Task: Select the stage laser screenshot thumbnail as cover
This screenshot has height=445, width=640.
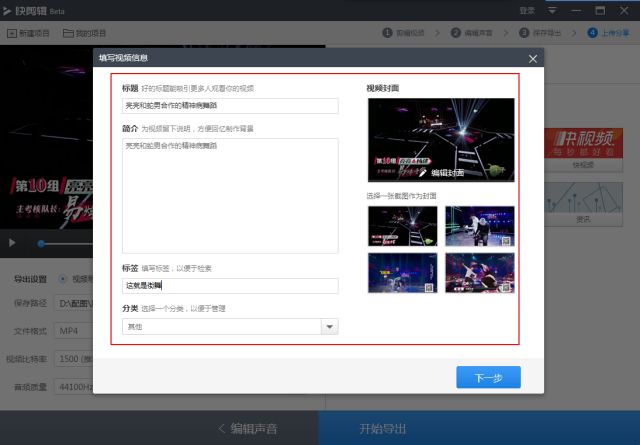Action: (x=402, y=226)
